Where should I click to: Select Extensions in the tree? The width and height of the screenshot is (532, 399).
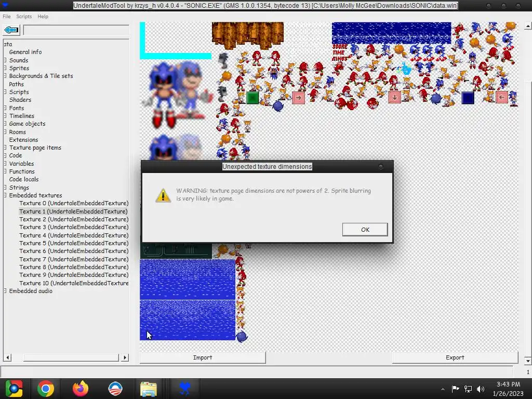(x=23, y=140)
